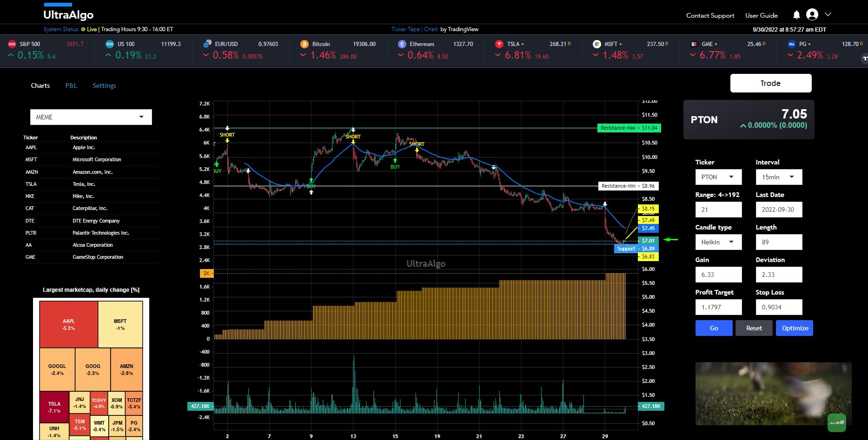This screenshot has width=868, height=440.
Task: Click the TSLA Tesla logo icon
Action: coord(499,44)
